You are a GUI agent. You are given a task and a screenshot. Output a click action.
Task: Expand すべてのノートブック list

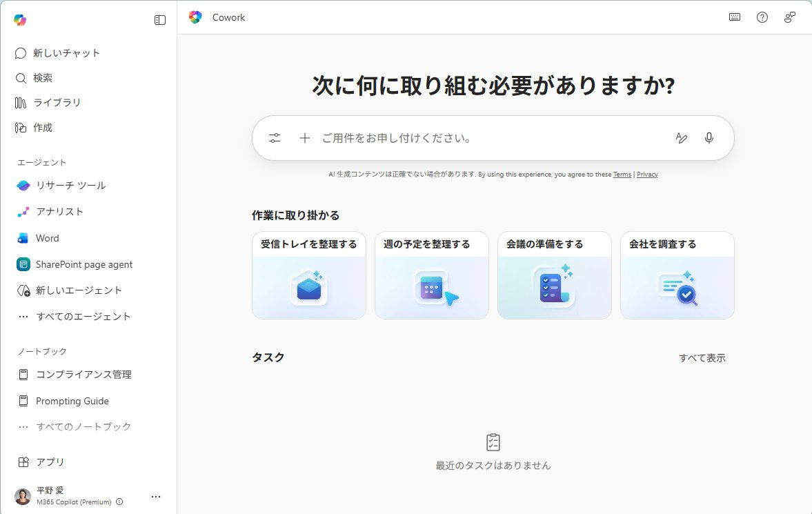click(83, 426)
